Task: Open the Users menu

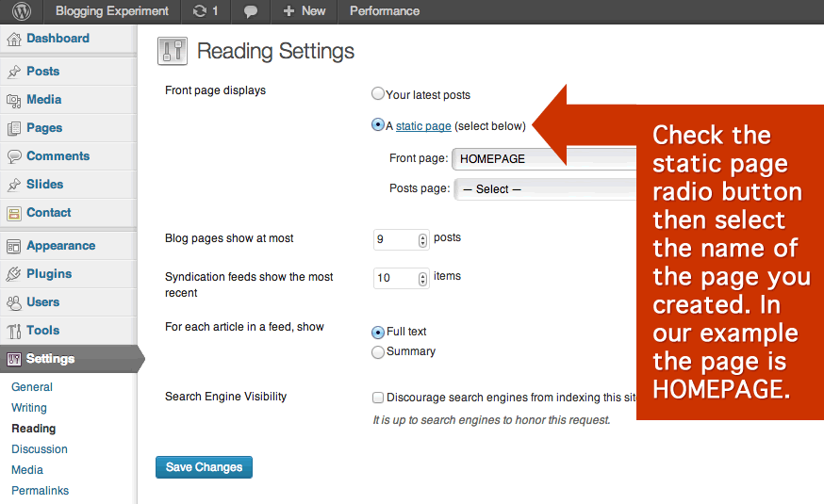Action: coord(43,302)
